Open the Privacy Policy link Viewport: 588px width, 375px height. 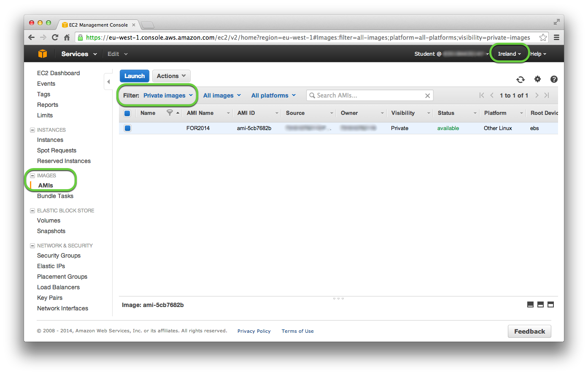pos(254,331)
